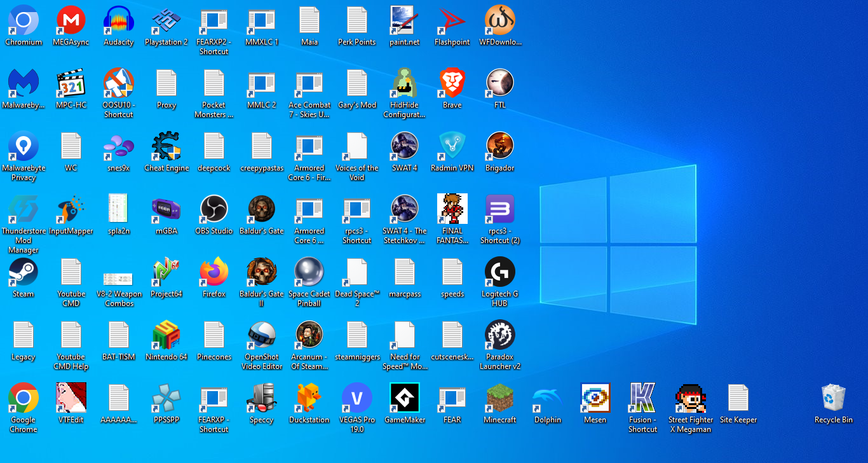Select the Dolphin emulator icon
This screenshot has height=463, width=868.
click(x=548, y=398)
